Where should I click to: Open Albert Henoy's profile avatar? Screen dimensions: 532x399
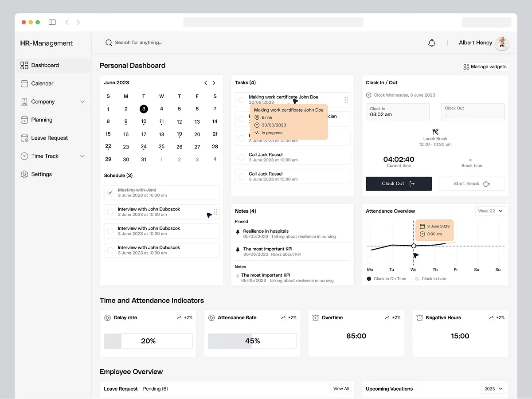pos(502,43)
